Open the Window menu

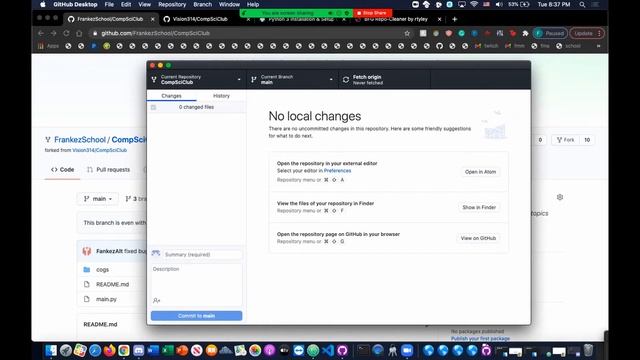tap(229, 4)
